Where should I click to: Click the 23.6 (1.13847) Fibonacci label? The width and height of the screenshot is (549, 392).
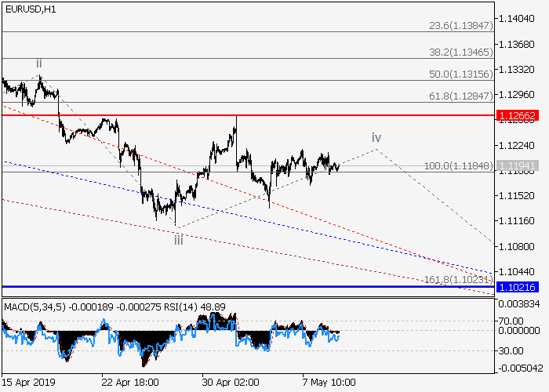pyautogui.click(x=460, y=26)
